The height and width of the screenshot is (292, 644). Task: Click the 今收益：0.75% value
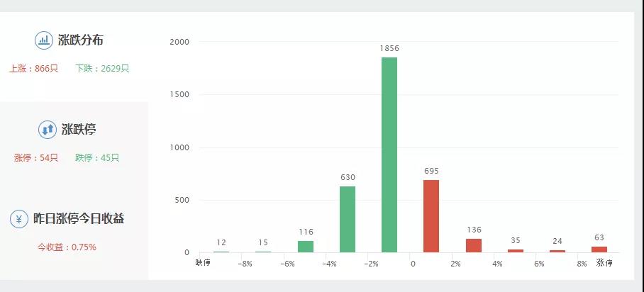pyautogui.click(x=67, y=247)
